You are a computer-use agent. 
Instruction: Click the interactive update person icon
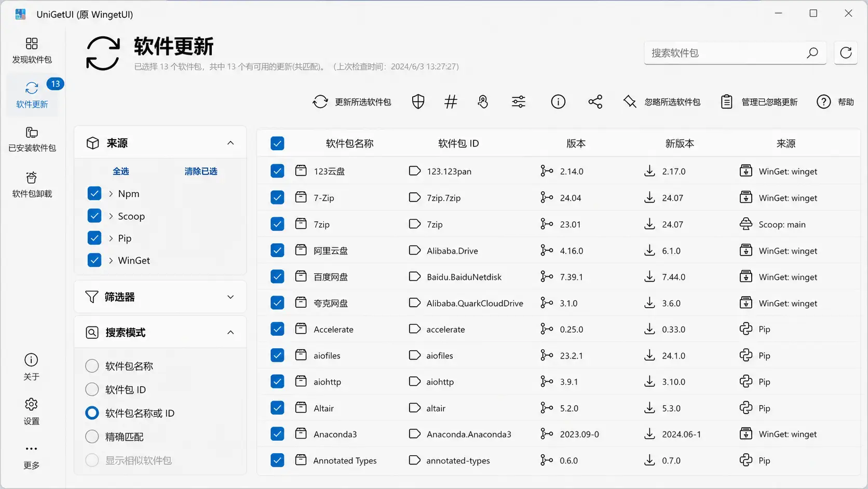point(483,102)
